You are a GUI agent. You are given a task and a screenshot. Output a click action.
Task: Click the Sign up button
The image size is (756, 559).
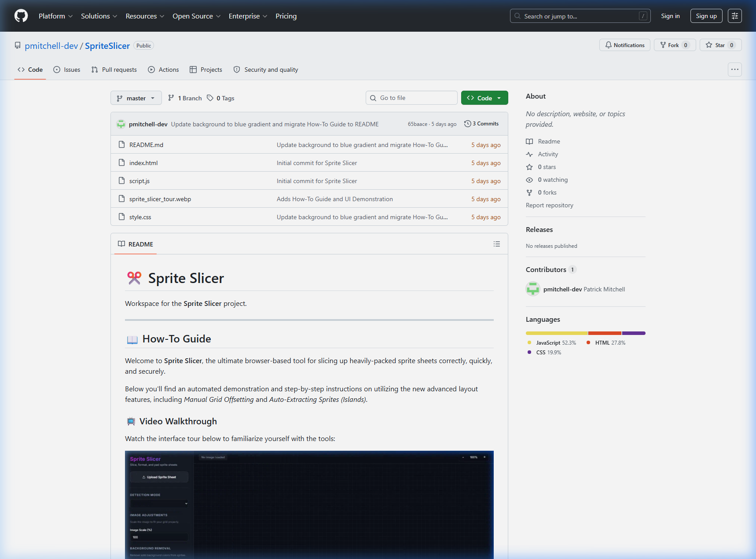[x=706, y=16]
